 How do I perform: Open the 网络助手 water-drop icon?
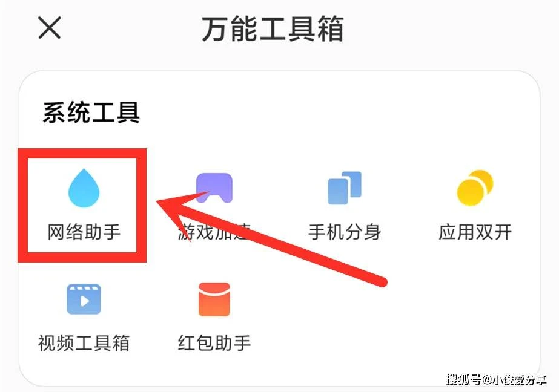coord(84,188)
